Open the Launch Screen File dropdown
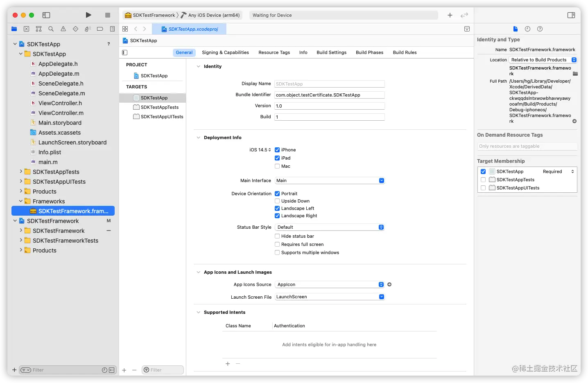Image resolution: width=588 pixels, height=383 pixels. (x=330, y=297)
